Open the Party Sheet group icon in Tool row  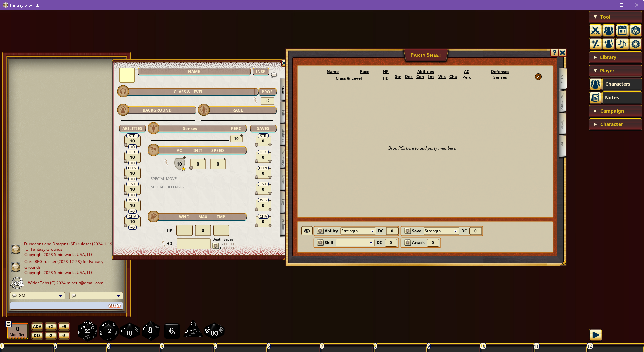609,31
